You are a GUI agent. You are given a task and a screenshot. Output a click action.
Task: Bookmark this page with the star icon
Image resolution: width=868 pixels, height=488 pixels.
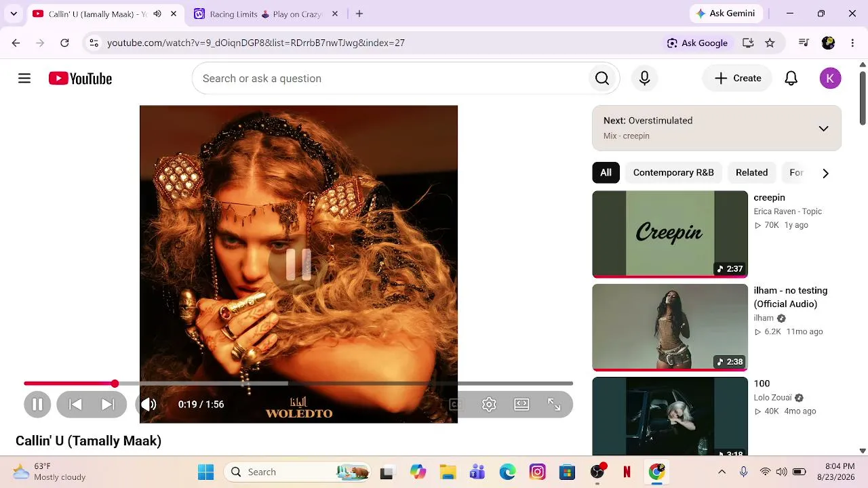[x=770, y=43]
